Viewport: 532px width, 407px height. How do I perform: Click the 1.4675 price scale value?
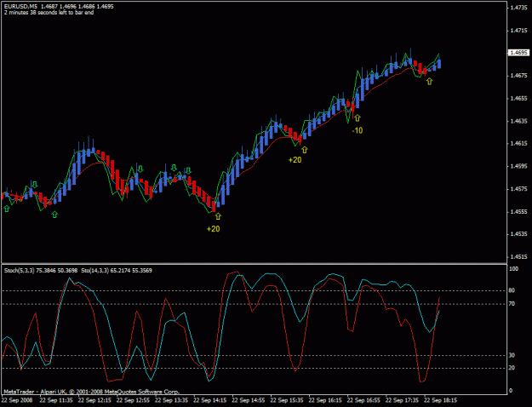coord(519,76)
